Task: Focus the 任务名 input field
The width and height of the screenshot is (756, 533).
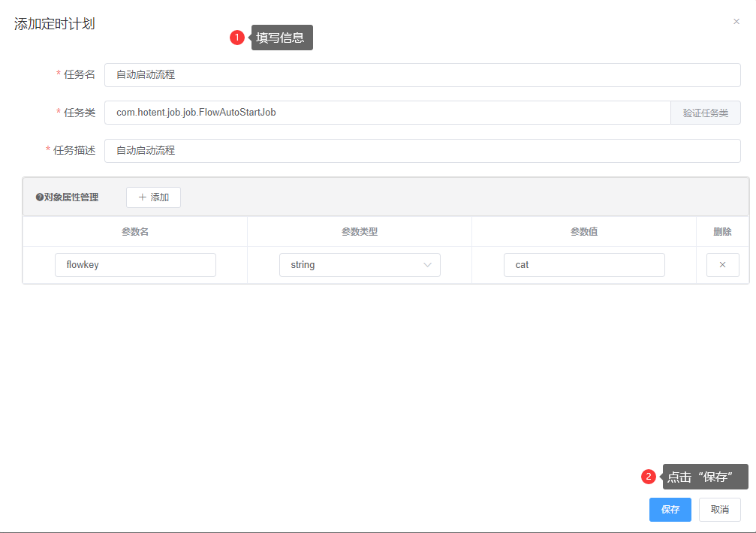Action: click(x=422, y=75)
